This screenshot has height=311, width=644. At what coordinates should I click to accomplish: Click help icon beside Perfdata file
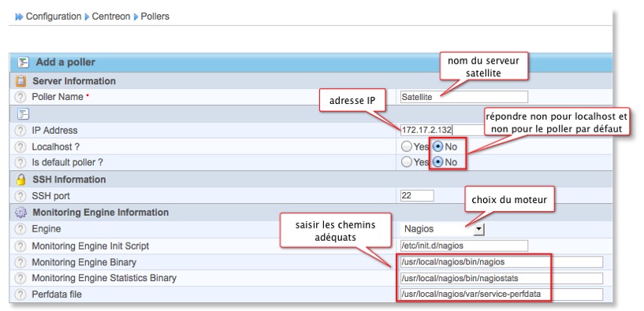pos(20,294)
